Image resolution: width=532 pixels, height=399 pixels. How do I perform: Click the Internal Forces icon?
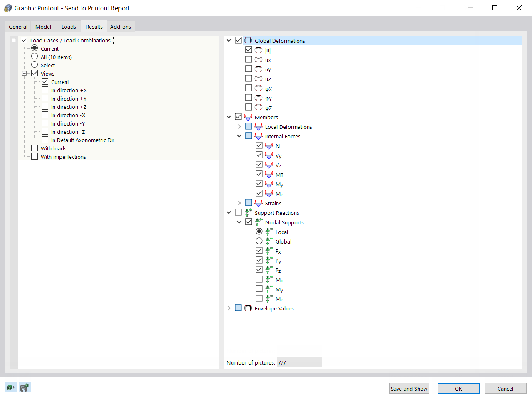[259, 136]
